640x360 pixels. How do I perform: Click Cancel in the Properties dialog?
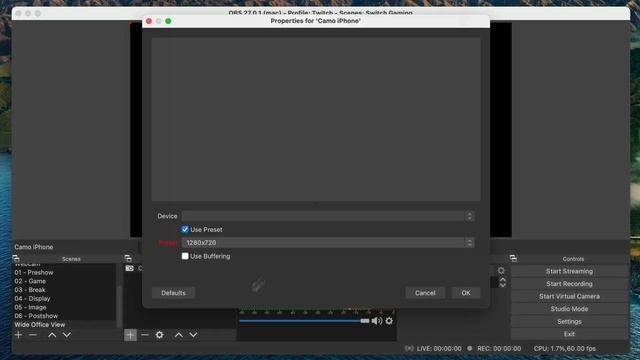(x=425, y=293)
